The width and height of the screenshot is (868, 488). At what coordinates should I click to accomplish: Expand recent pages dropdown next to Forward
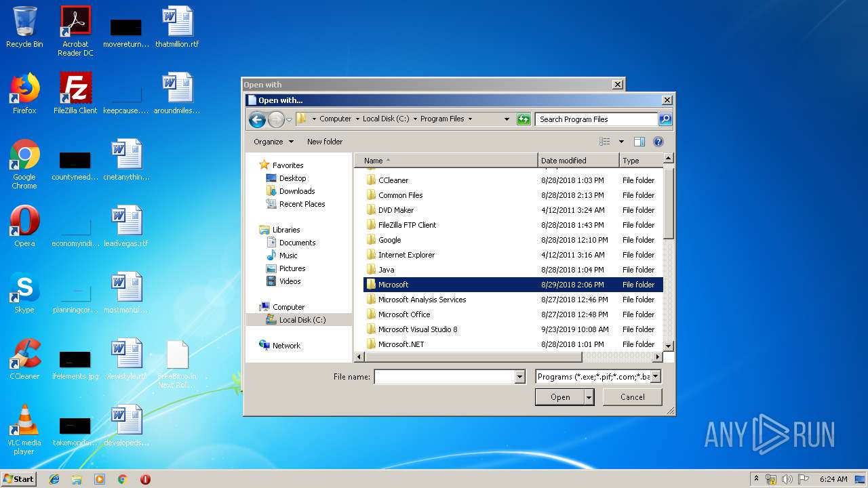tap(289, 120)
